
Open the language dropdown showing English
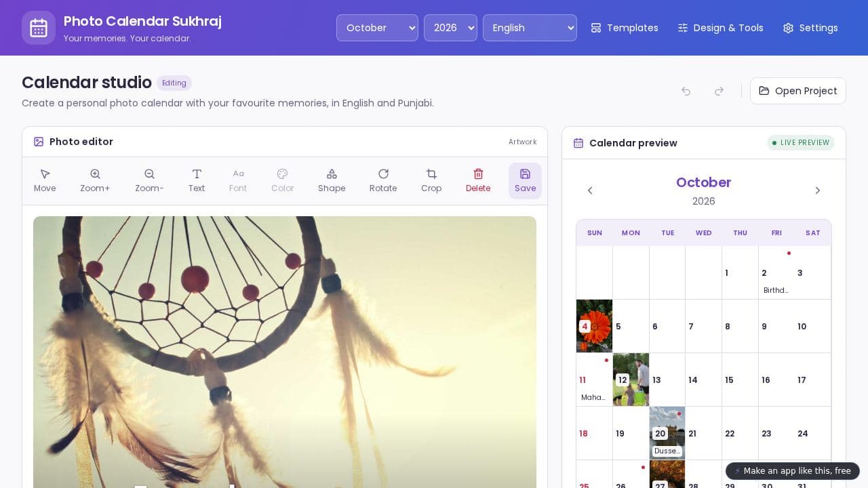pos(530,28)
